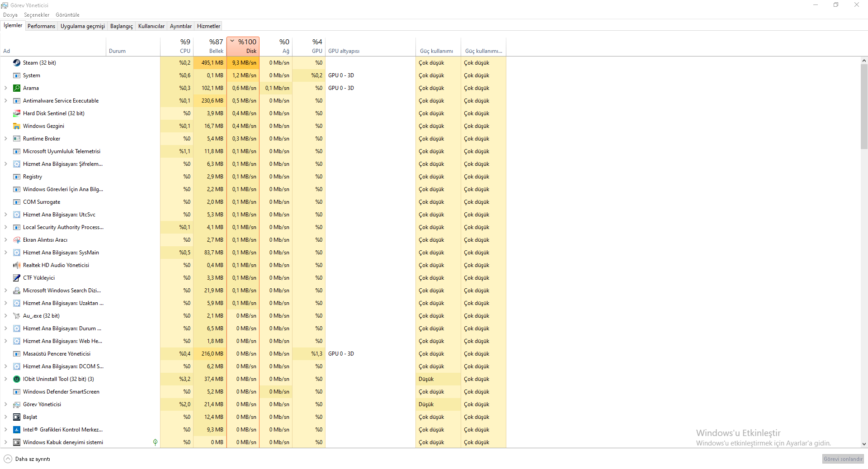Click the Ekran Alıntısı Aracı icon
This screenshot has height=469, width=868.
(x=17, y=240)
